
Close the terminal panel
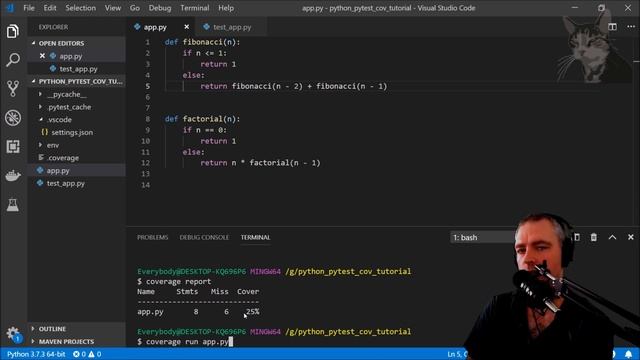631,237
